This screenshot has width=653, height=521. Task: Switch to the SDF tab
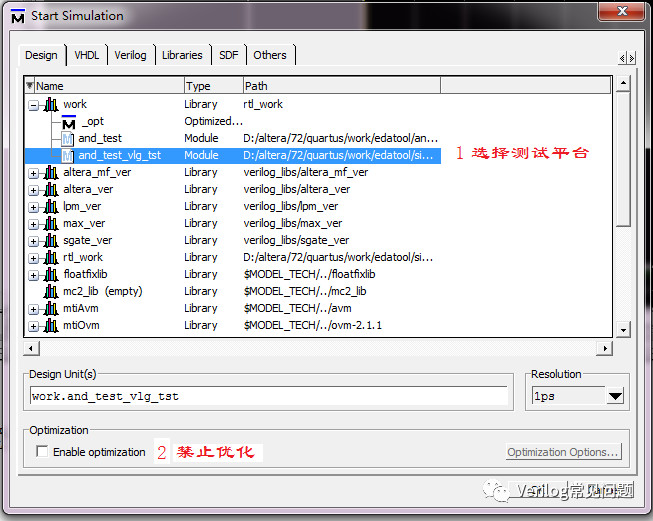[x=229, y=55]
